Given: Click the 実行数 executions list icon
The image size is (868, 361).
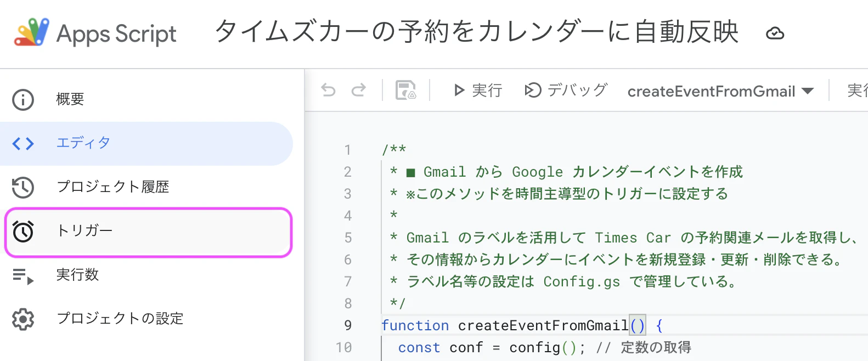Looking at the screenshot, I should pos(23,276).
